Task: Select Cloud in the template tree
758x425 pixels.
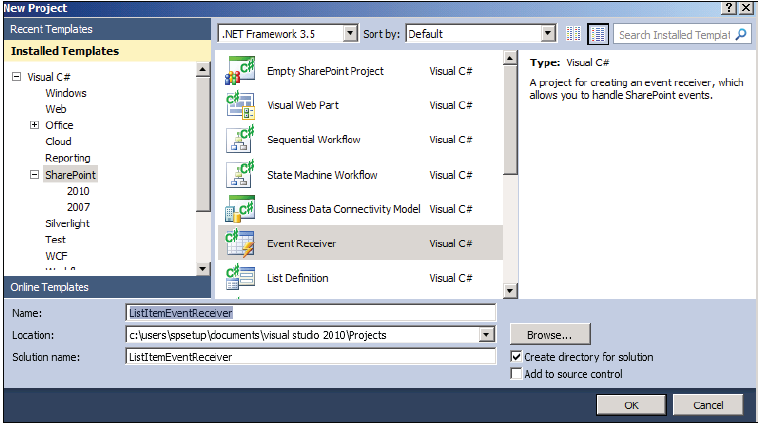Action: point(58,141)
